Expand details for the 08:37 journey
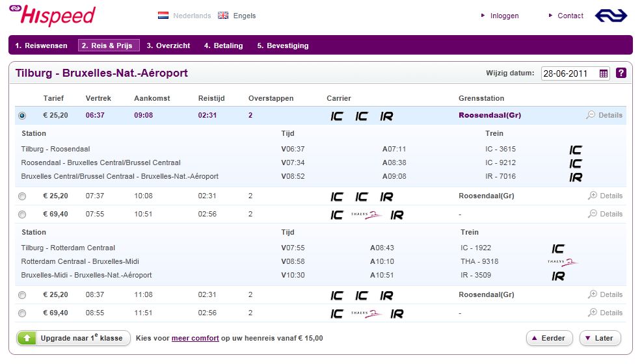 [x=605, y=294]
